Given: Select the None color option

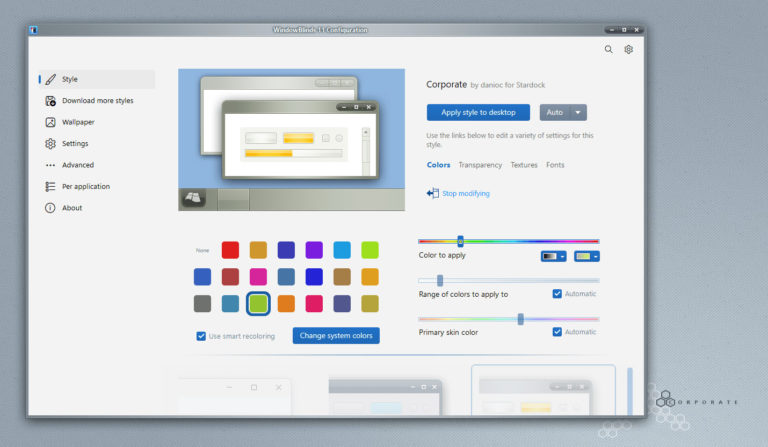Looking at the screenshot, I should coord(202,250).
